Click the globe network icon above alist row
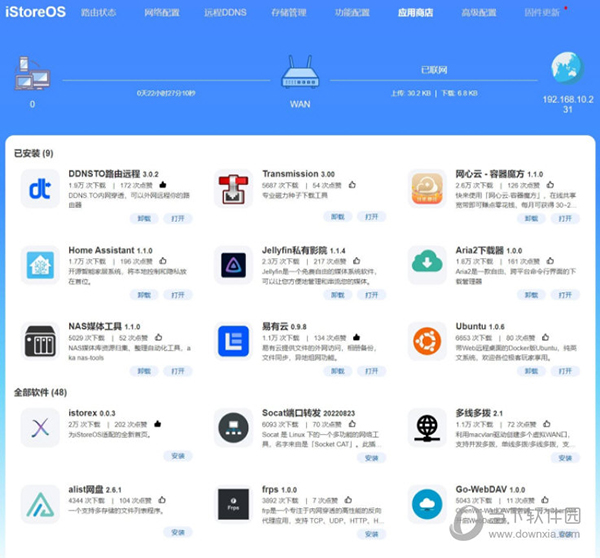 point(427,427)
